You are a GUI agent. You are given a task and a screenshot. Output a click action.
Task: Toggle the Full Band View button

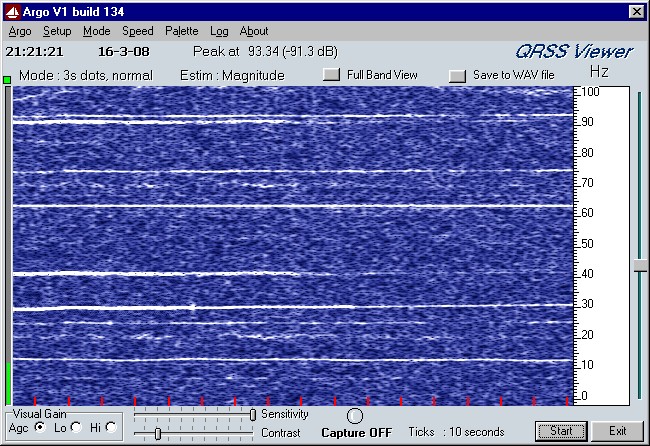(331, 75)
